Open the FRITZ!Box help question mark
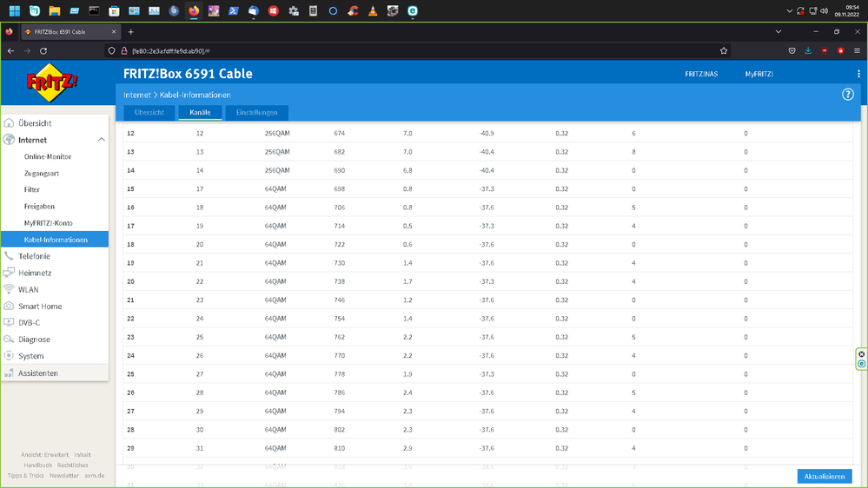 point(847,95)
